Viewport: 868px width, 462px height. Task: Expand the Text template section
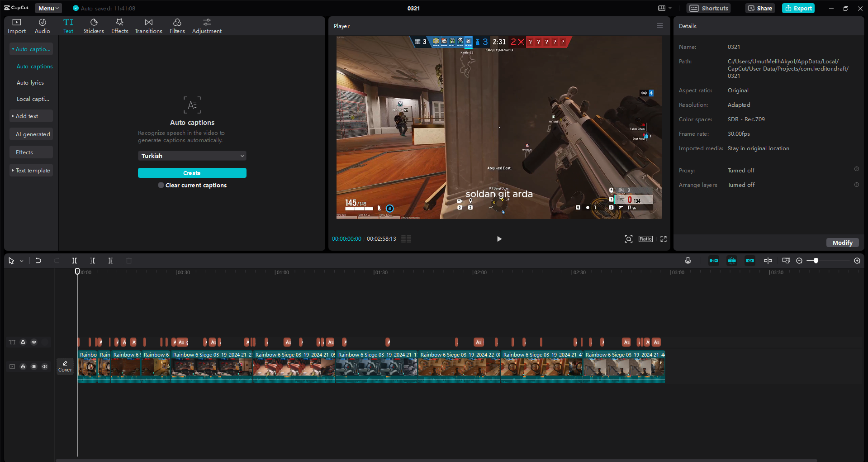click(31, 170)
